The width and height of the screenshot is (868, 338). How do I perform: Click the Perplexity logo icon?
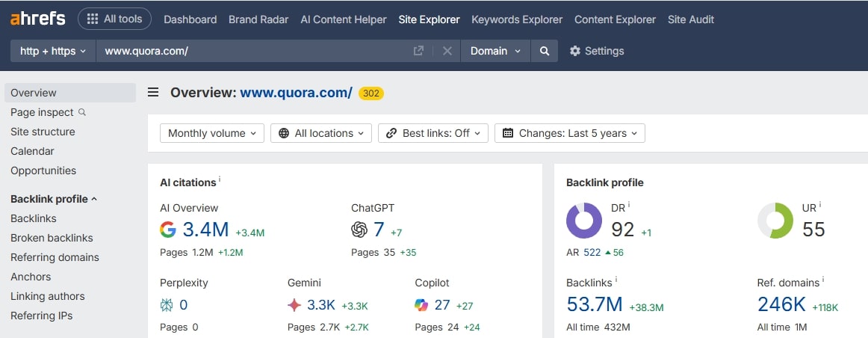coord(167,305)
